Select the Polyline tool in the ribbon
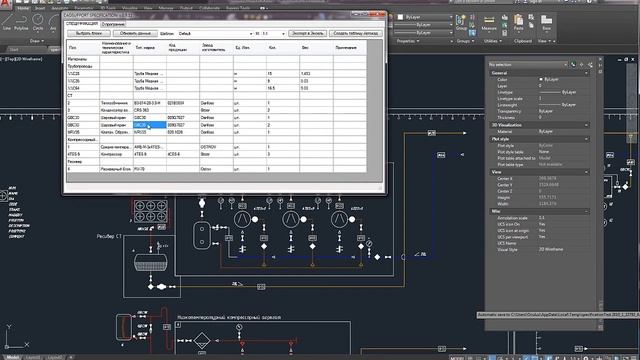Viewport: 640px width, 360px height. click(21, 22)
